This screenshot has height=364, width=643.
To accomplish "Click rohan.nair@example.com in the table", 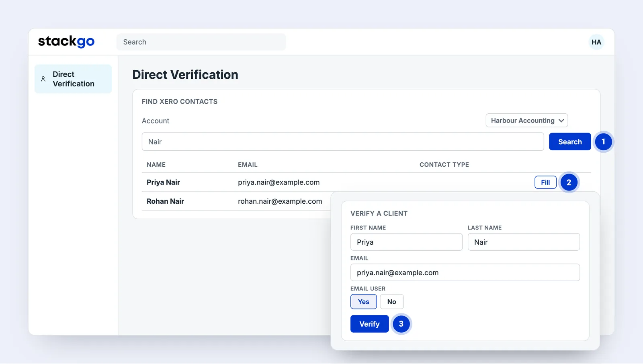I will click(x=280, y=201).
